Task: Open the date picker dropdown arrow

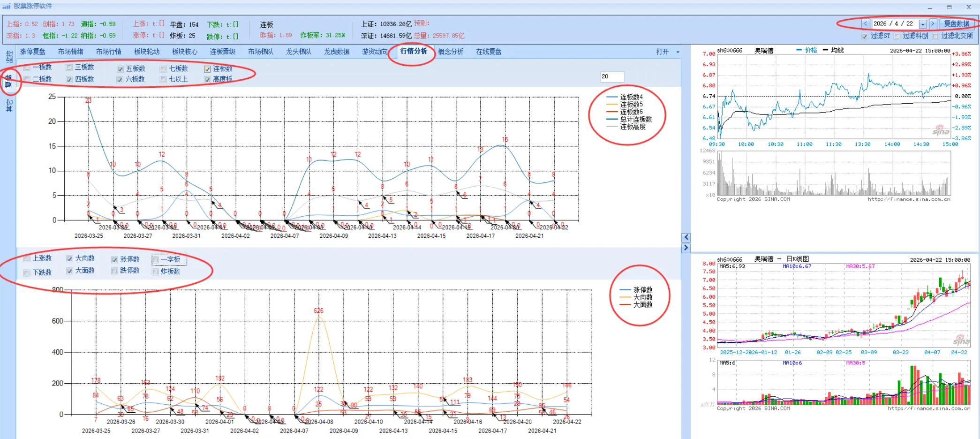Action: pos(922,24)
